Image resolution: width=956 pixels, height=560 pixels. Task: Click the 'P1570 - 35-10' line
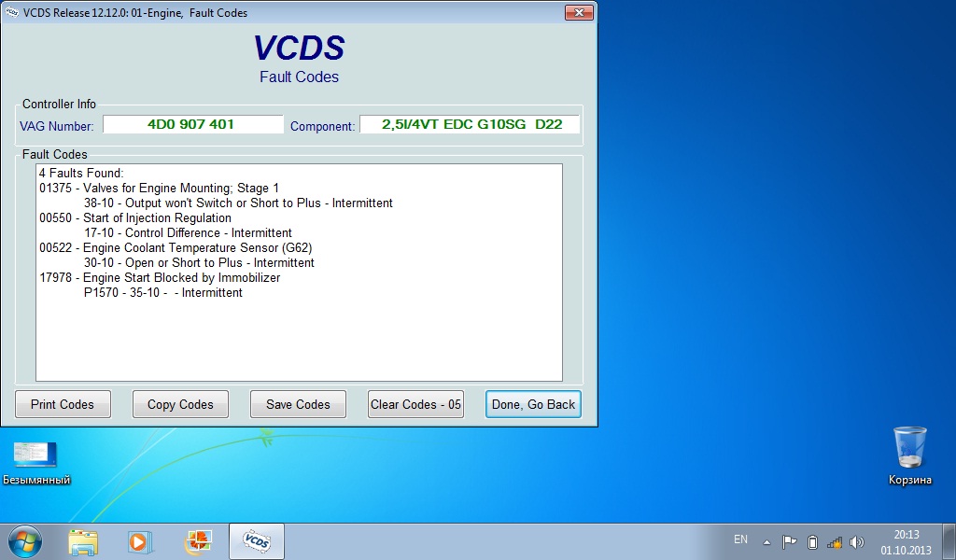tap(162, 292)
